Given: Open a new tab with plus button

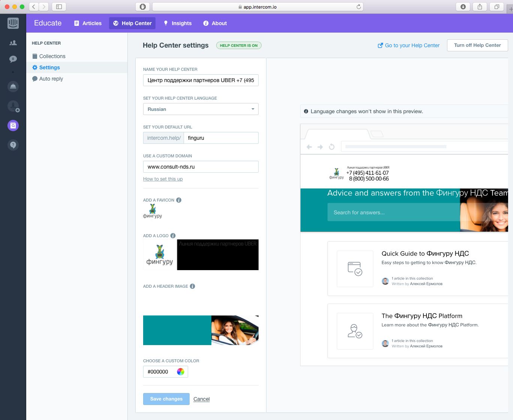Looking at the screenshot, I should pos(510,9).
